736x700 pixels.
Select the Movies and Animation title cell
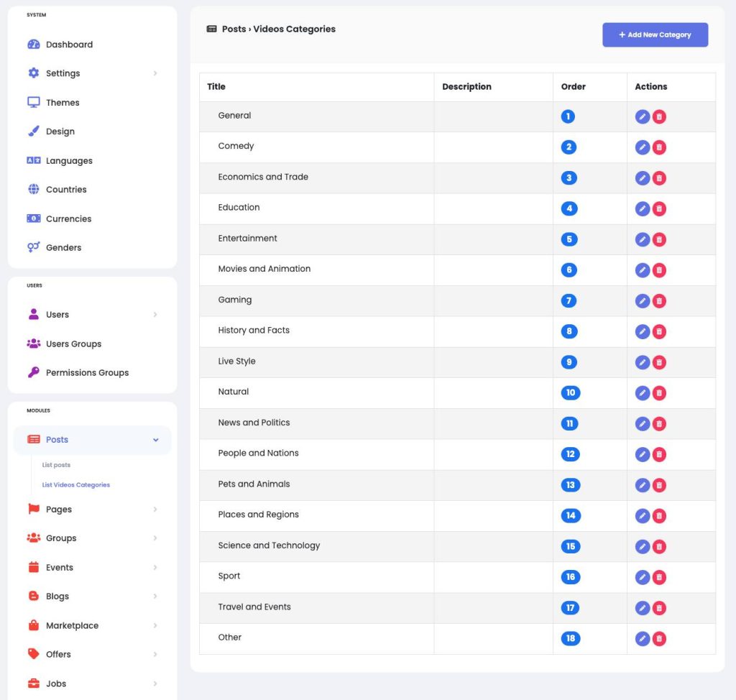[316, 270]
